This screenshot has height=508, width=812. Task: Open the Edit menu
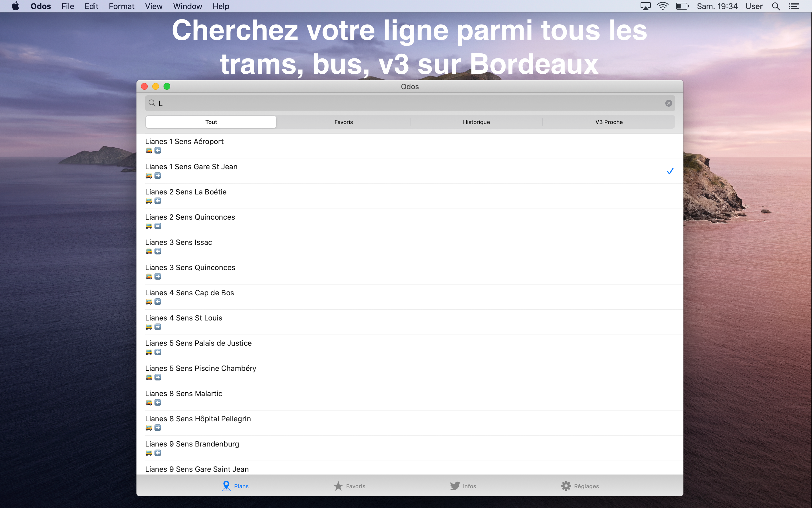click(91, 6)
